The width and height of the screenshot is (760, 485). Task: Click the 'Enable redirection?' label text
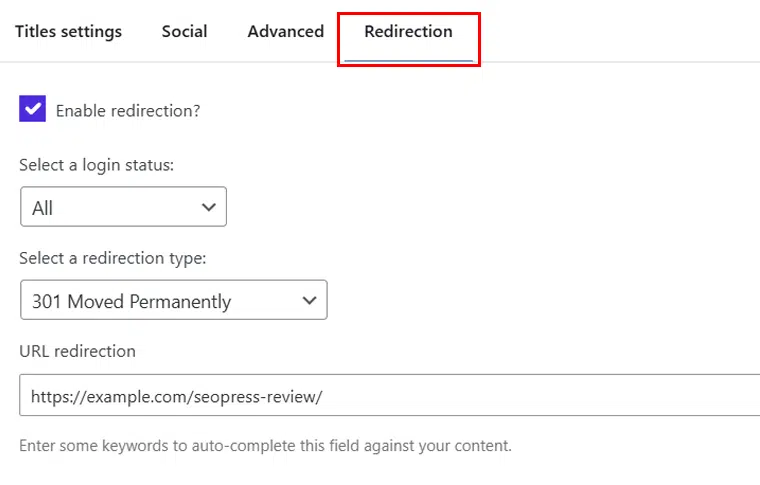[128, 111]
